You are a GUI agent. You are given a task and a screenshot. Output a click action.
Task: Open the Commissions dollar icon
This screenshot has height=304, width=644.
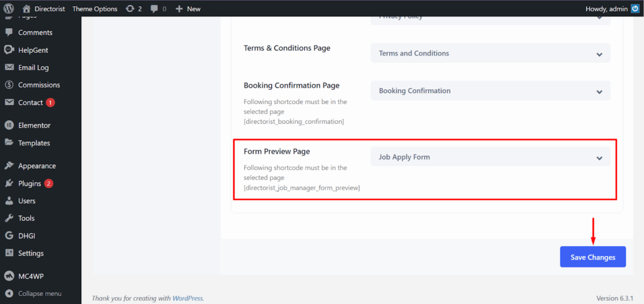(x=9, y=85)
